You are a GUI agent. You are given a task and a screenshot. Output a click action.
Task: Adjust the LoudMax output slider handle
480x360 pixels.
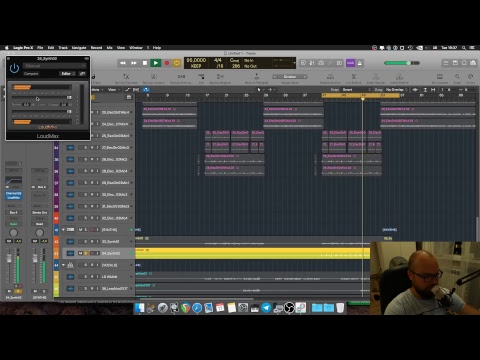pos(69,111)
